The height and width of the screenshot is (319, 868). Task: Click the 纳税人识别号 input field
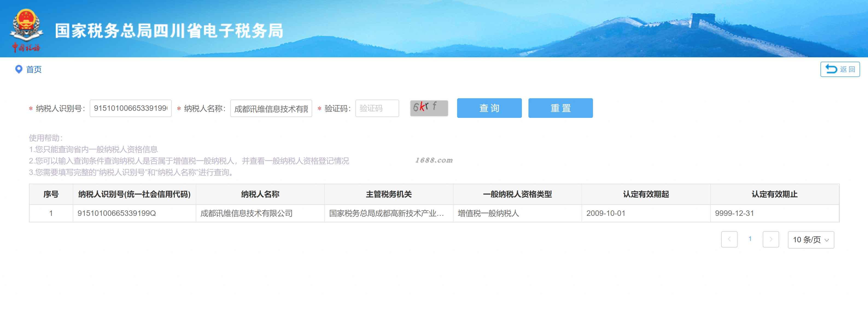click(x=130, y=108)
